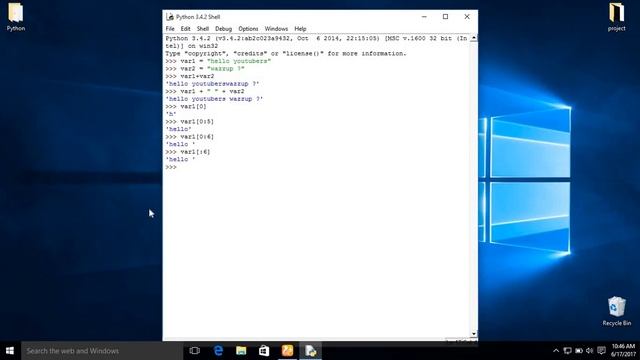Open File Explorer from the taskbar
This screenshot has height=360, width=640.
tap(241, 351)
